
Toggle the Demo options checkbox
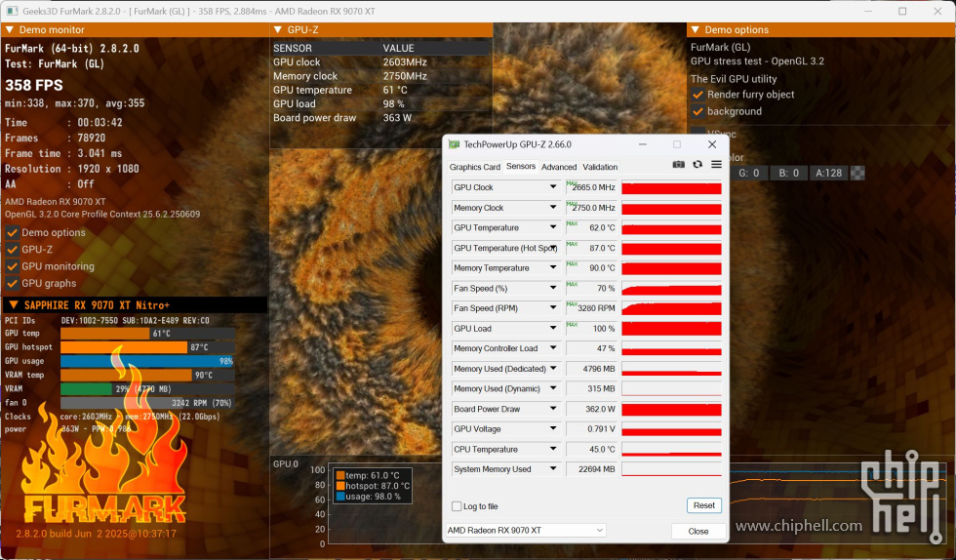click(x=12, y=232)
